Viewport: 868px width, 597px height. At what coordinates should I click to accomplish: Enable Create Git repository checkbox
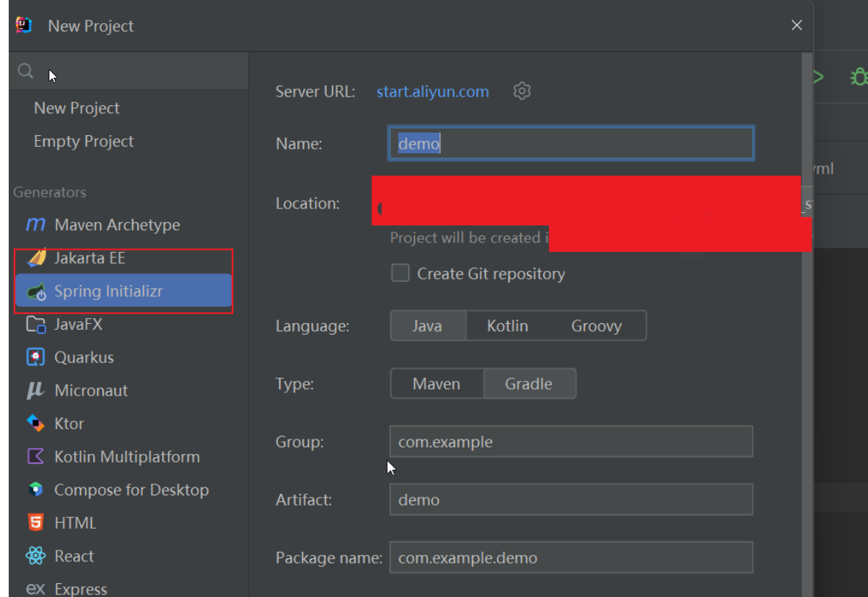coord(400,273)
